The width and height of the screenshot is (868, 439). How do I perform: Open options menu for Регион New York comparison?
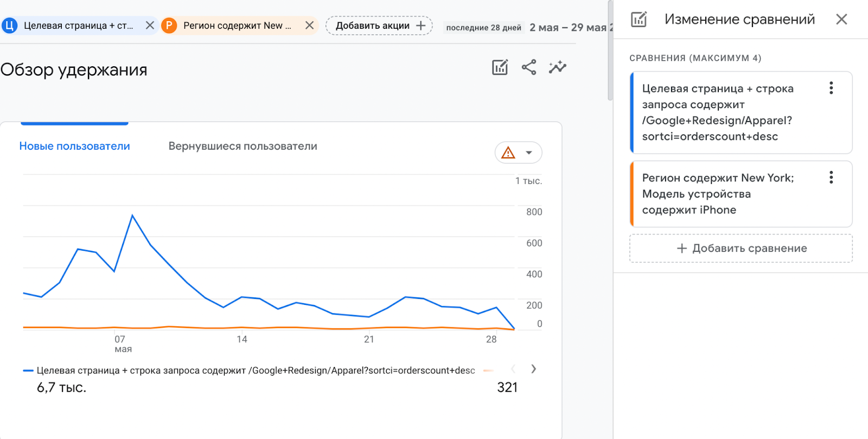pyautogui.click(x=831, y=177)
